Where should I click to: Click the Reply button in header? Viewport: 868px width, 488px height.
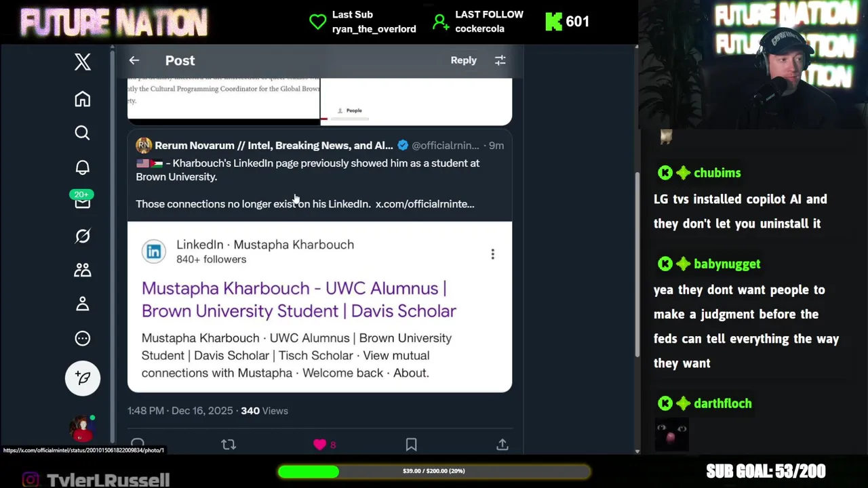pos(464,60)
